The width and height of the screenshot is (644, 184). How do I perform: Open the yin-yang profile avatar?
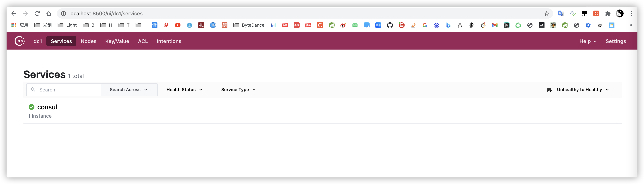pos(620,13)
